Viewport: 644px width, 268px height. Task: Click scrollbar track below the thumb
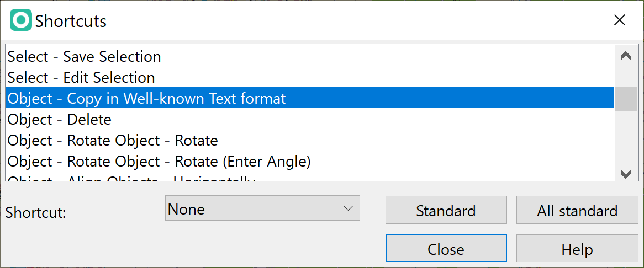pos(626,138)
